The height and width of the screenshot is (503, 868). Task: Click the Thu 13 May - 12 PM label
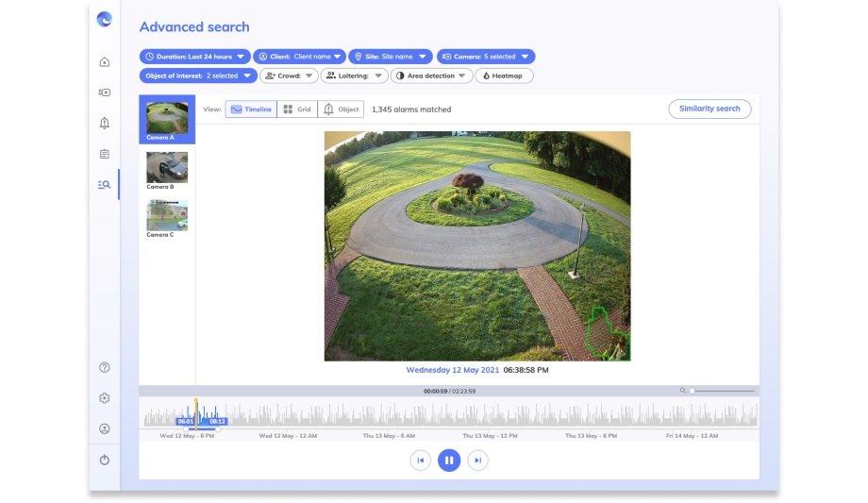pyautogui.click(x=490, y=436)
